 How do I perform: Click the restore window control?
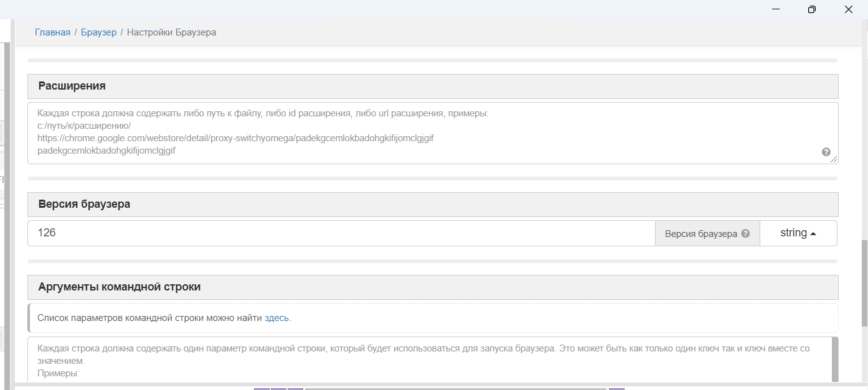click(811, 9)
